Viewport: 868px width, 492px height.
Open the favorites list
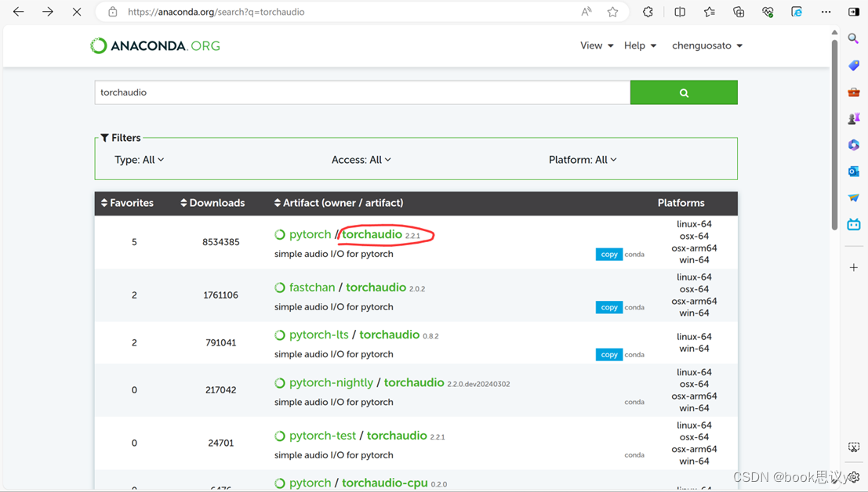tap(709, 12)
